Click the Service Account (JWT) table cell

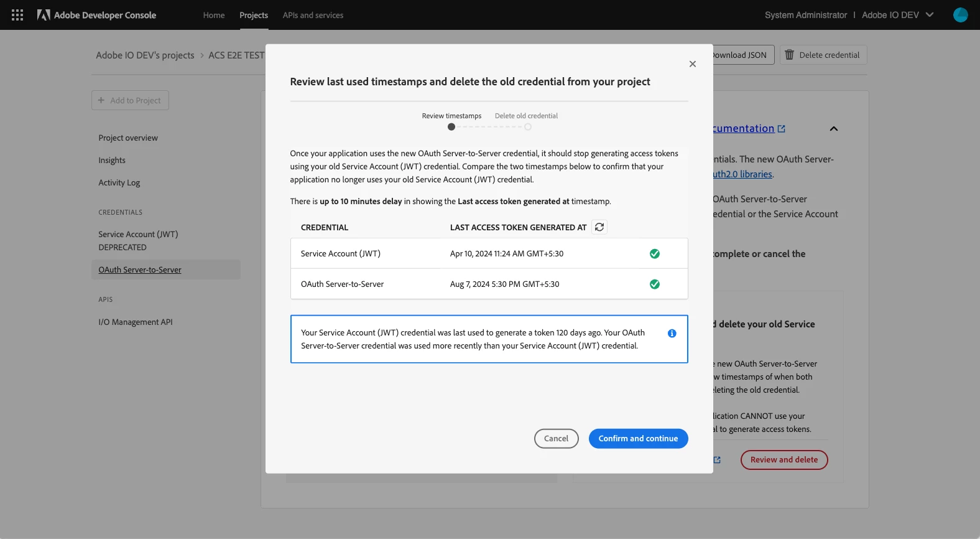coord(341,254)
